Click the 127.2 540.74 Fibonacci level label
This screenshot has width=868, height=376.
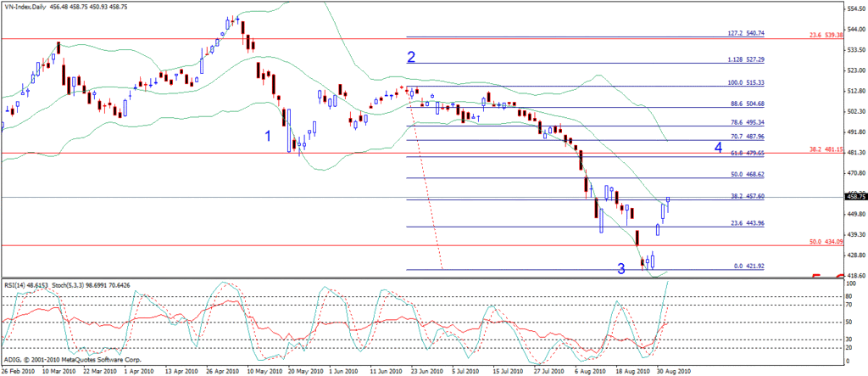pos(746,33)
